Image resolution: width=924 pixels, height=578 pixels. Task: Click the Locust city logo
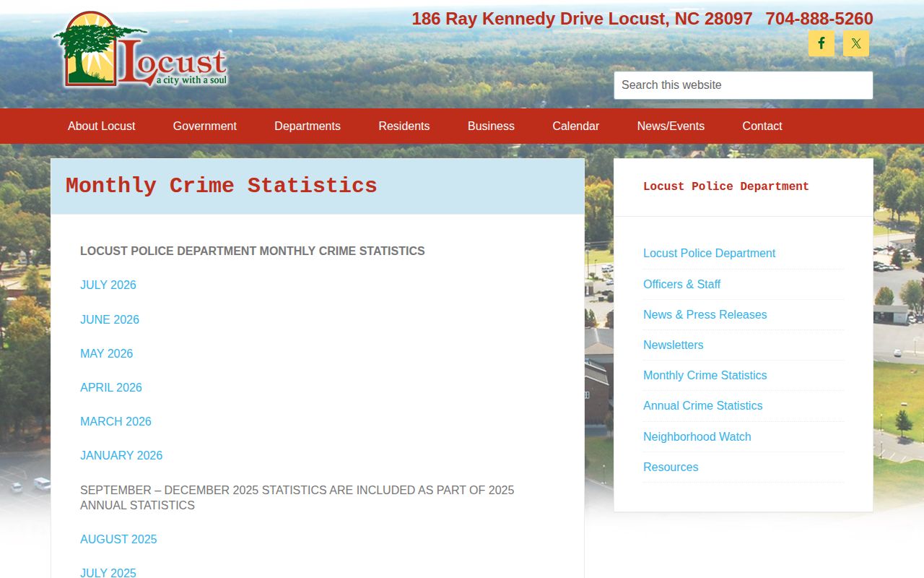coord(141,50)
